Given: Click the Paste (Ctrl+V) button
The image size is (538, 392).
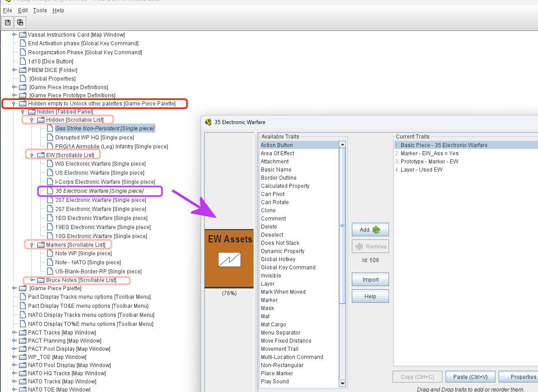Looking at the screenshot, I should coord(471,377).
